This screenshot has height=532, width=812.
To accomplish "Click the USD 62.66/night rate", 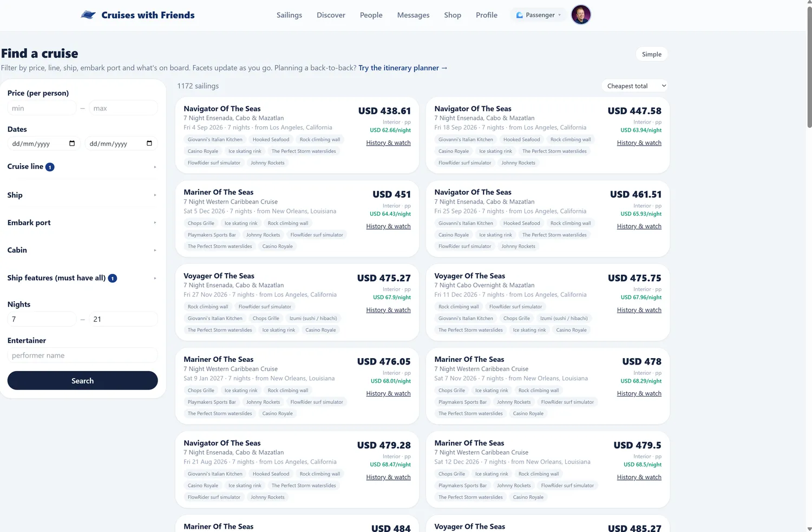I will pyautogui.click(x=390, y=130).
